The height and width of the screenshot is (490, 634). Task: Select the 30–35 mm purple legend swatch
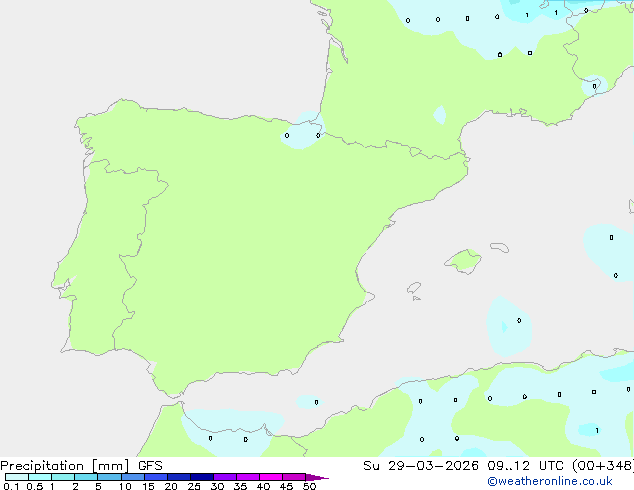click(225, 477)
